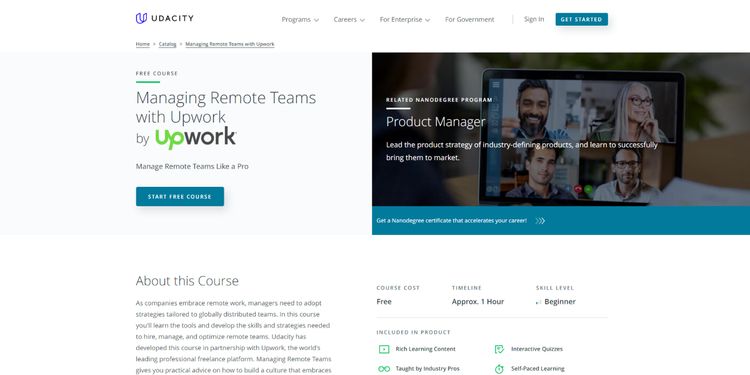The width and height of the screenshot is (750, 375).
Task: Click 'Related Nanodegree Program' label
Action: [x=439, y=100]
